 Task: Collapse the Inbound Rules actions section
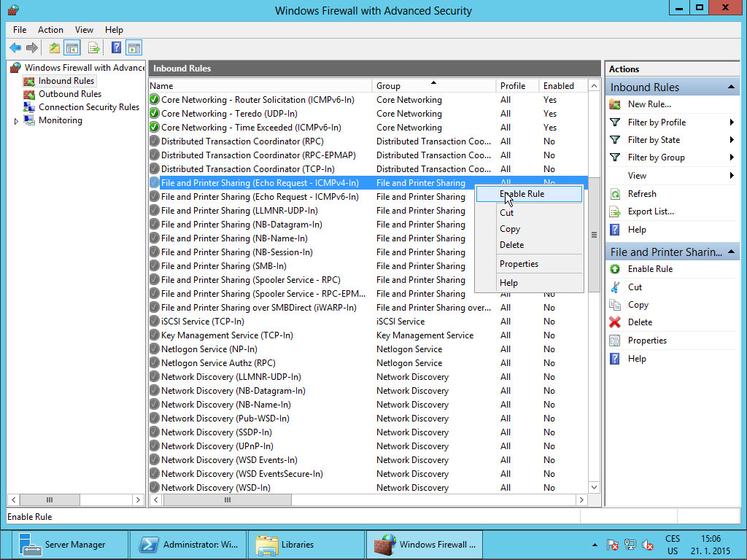731,87
